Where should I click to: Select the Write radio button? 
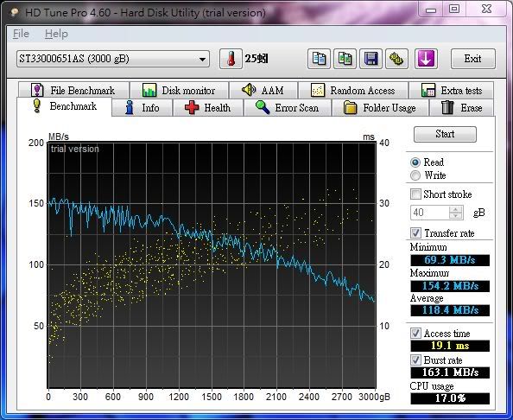click(415, 175)
